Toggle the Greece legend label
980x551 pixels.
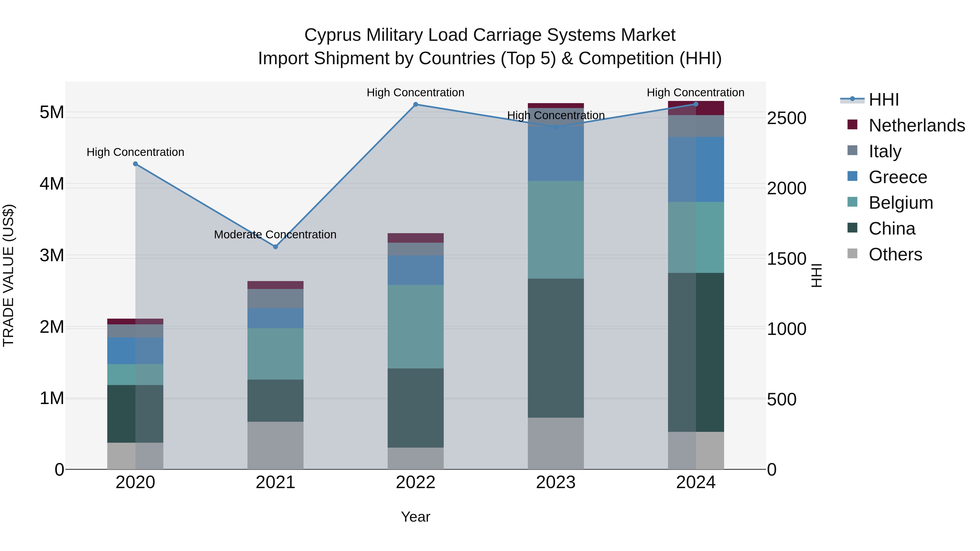898,177
